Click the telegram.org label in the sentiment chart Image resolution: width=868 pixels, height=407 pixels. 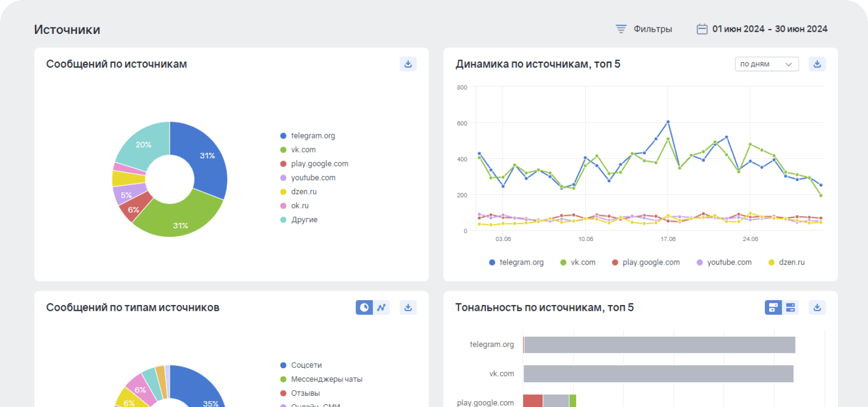[x=492, y=345]
